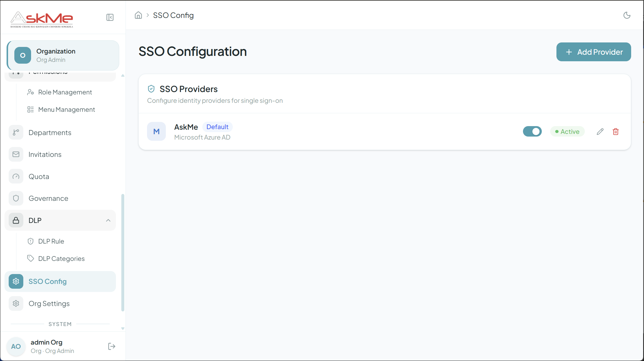Switch to dark mode moon icon
This screenshot has height=361, width=644.
[x=627, y=15]
